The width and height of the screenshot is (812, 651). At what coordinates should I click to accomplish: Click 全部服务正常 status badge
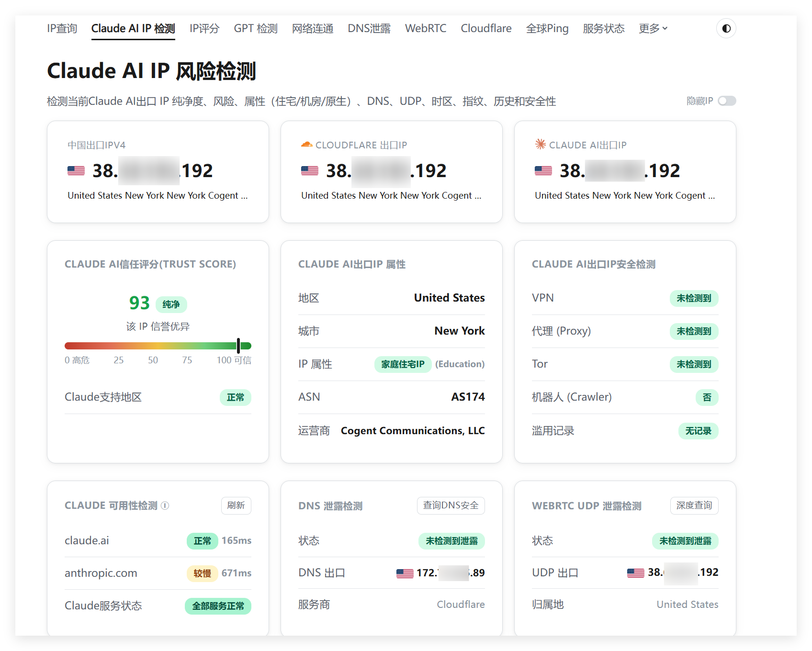218,606
